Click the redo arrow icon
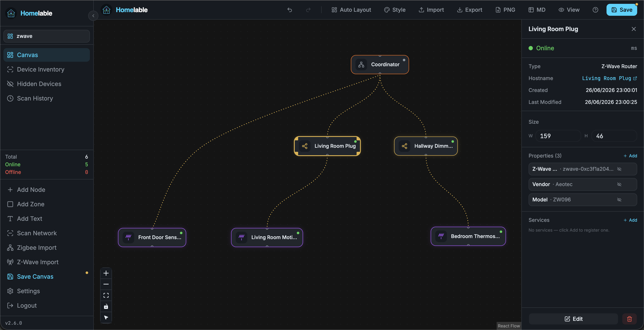The height and width of the screenshot is (330, 644). tap(308, 10)
